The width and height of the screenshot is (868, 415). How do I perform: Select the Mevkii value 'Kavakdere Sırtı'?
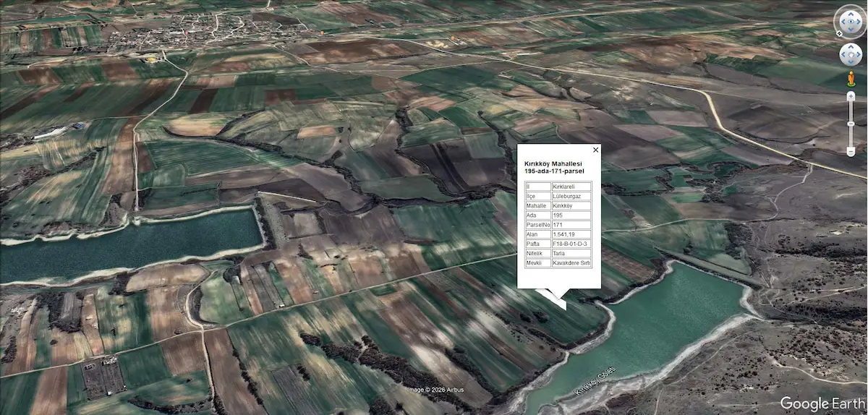[571, 263]
